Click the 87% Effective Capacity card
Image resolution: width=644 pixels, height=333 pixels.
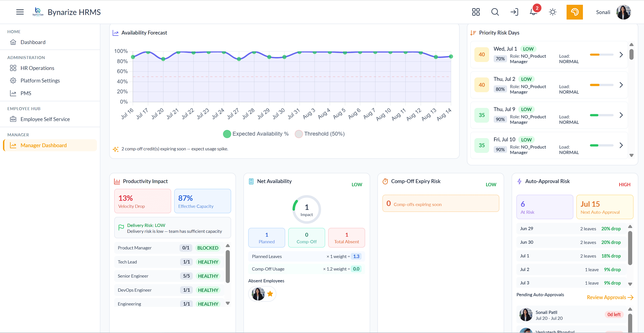pos(203,201)
